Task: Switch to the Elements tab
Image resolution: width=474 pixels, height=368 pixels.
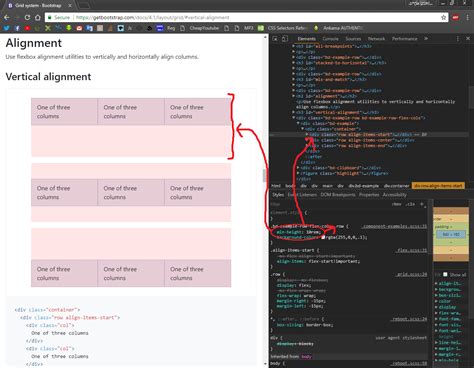Action: click(x=306, y=39)
